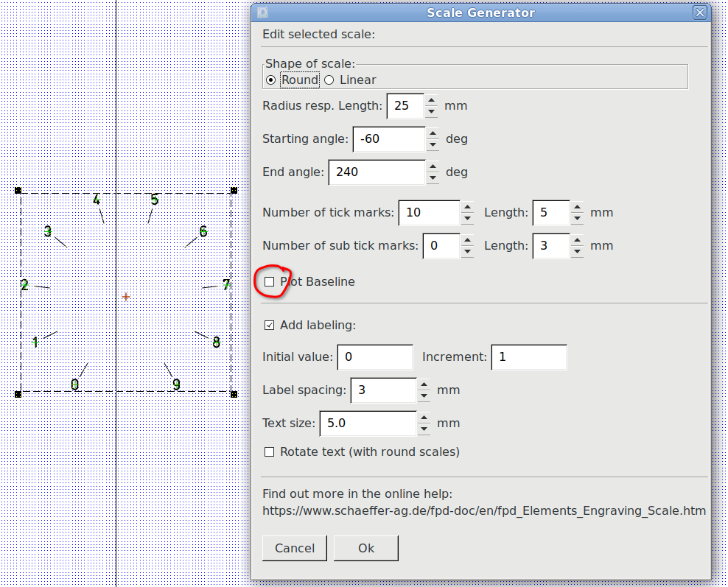Select the scale label 7 on canvas
The width and height of the screenshot is (728, 587).
click(x=226, y=284)
